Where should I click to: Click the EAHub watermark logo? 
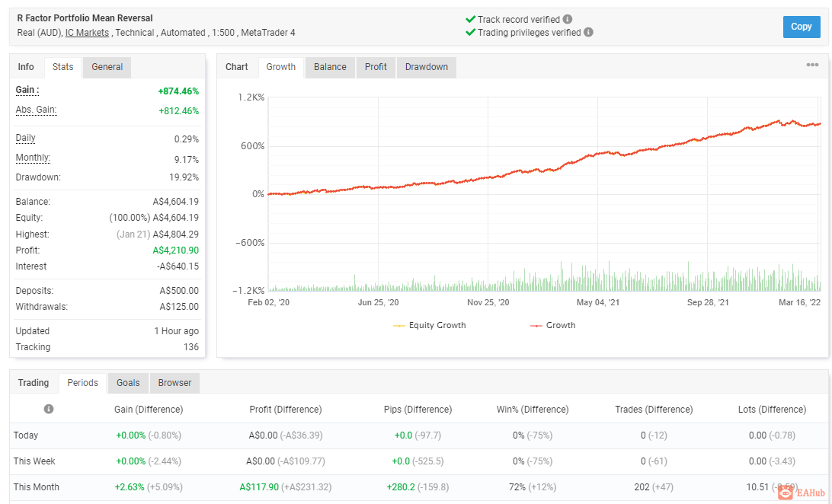(802, 493)
